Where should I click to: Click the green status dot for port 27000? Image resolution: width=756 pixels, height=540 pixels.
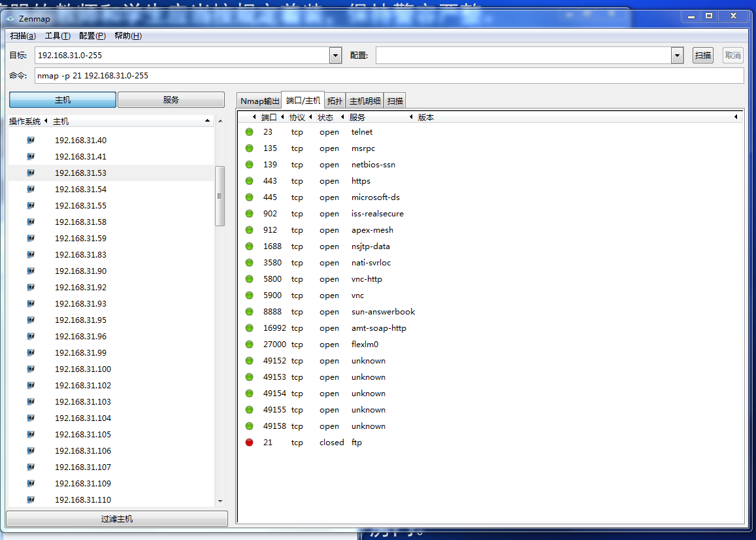tap(249, 344)
